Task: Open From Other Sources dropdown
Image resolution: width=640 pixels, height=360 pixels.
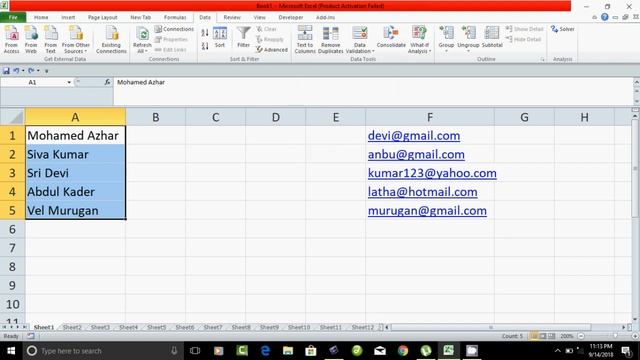Action: pyautogui.click(x=76, y=39)
